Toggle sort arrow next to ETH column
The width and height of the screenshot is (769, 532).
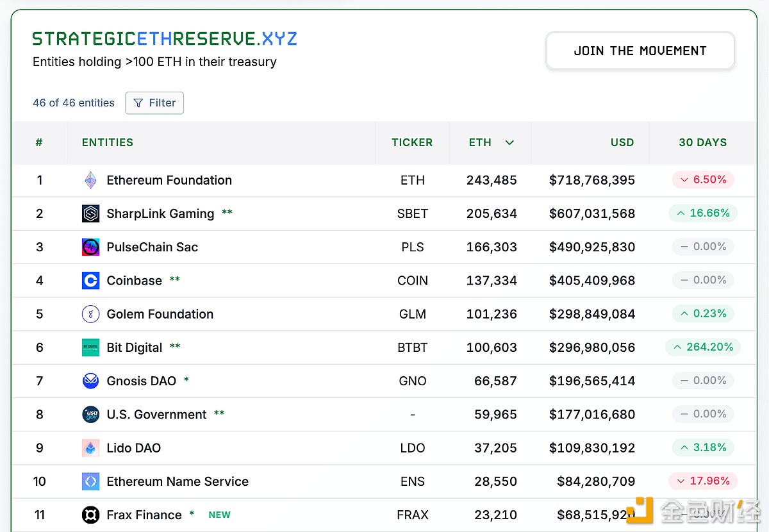pos(509,142)
